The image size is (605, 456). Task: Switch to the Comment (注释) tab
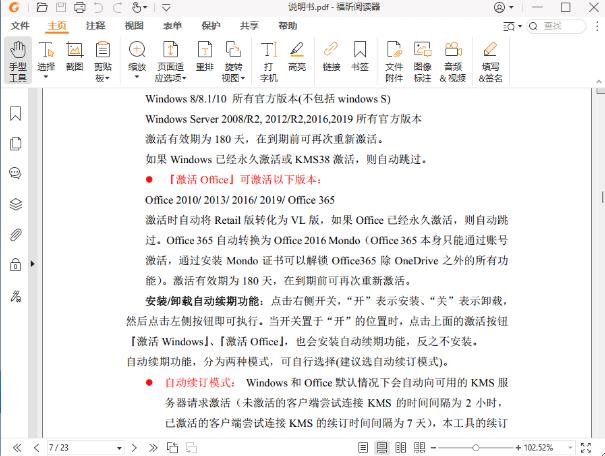tap(95, 26)
